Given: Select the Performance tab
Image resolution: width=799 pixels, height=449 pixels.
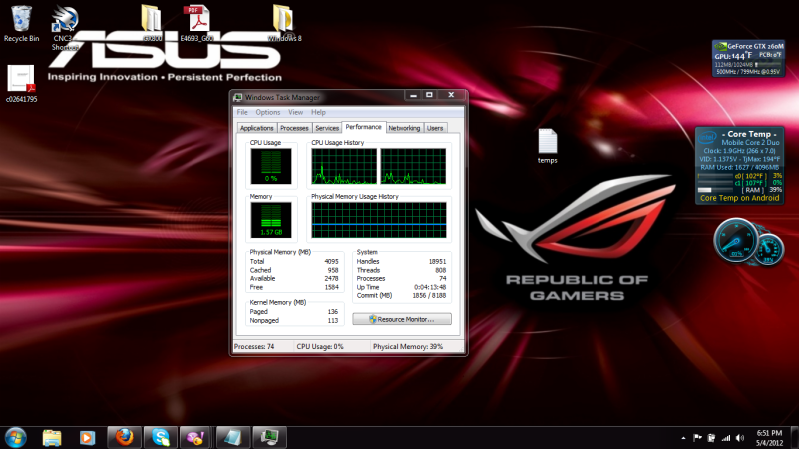Looking at the screenshot, I should (363, 127).
